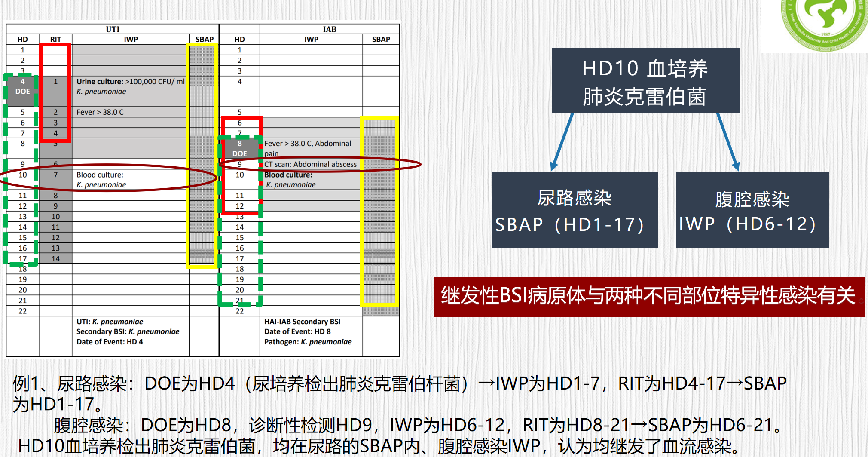Image resolution: width=868 pixels, height=457 pixels.
Task: Select the Secondary BSI: K. pneumoniae UTI summary
Action: [x=128, y=331]
